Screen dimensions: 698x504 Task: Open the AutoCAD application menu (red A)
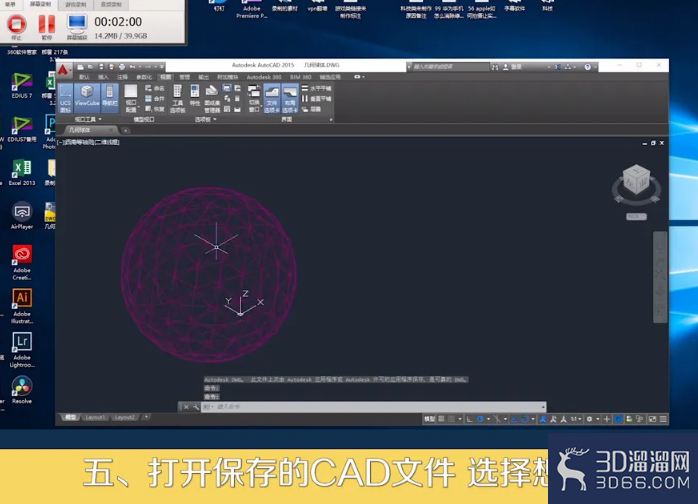(x=63, y=70)
